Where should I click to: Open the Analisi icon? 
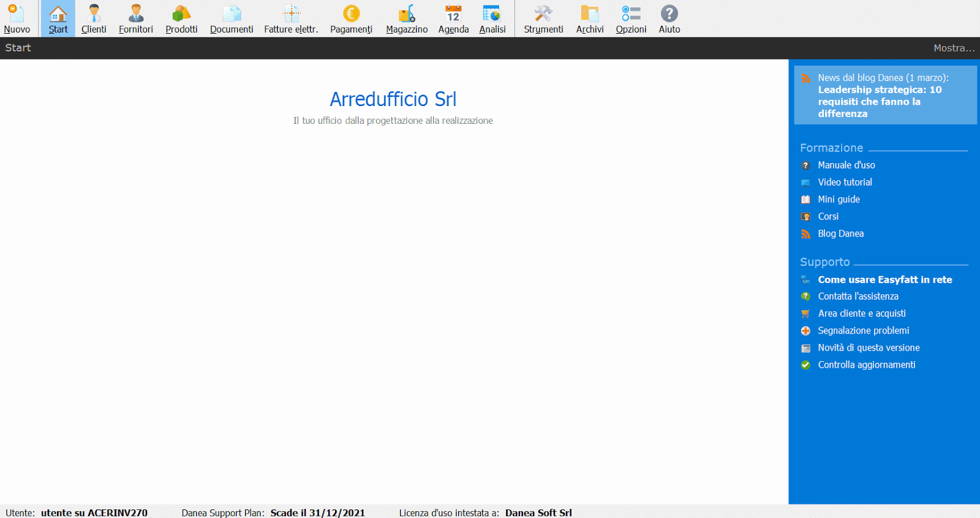coord(492,13)
